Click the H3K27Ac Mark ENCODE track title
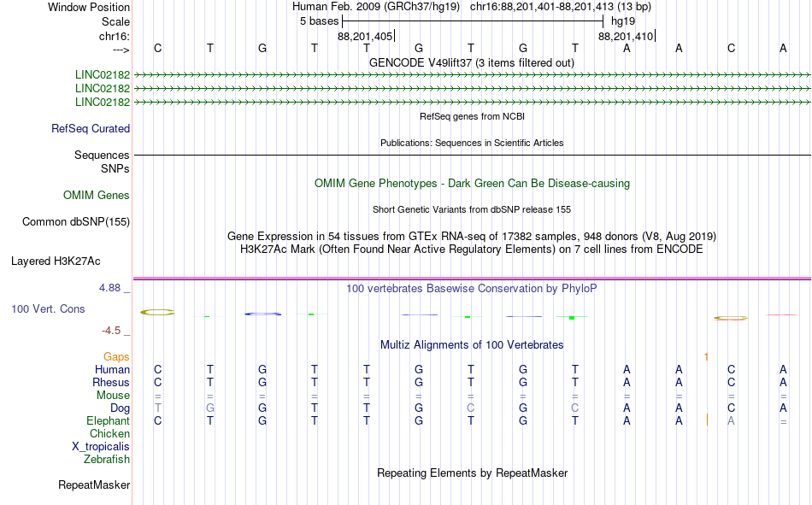 tap(472, 250)
